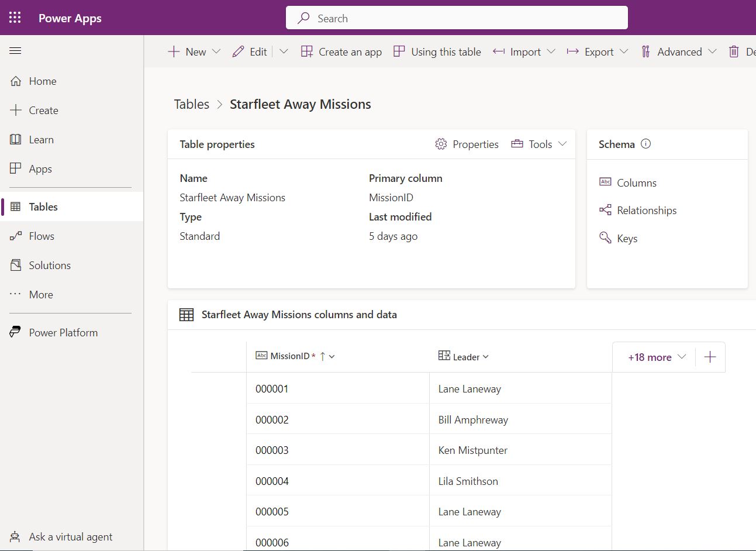The height and width of the screenshot is (551, 756).
Task: Go to Flows in the sidebar
Action: coord(42,236)
